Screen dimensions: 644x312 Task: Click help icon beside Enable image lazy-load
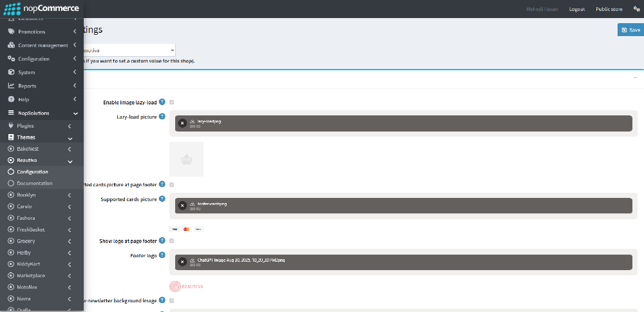(x=162, y=102)
